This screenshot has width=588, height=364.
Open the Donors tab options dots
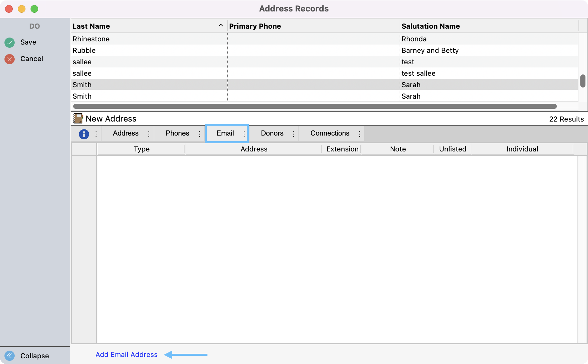pyautogui.click(x=294, y=134)
